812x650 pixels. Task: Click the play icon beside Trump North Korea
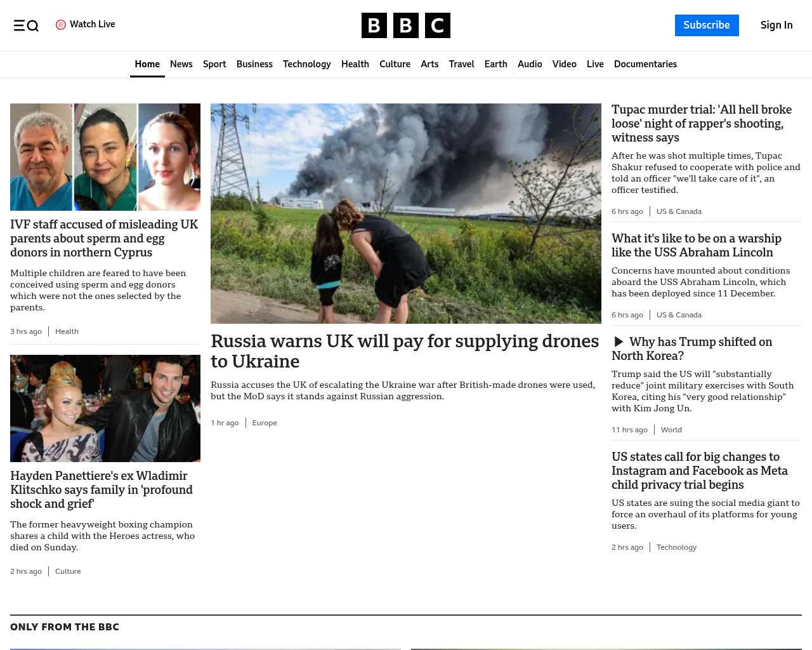pos(619,342)
